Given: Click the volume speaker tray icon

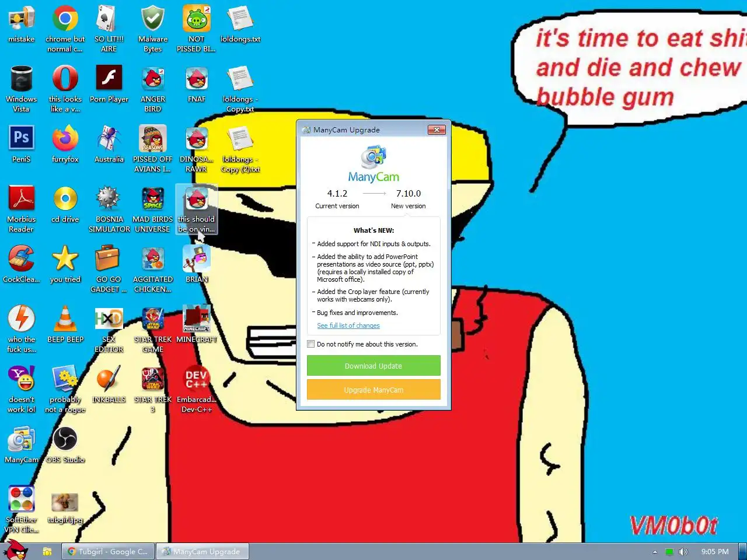Looking at the screenshot, I should 683,551.
